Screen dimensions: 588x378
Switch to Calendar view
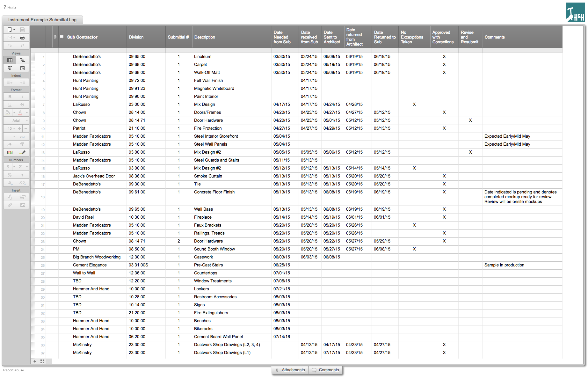click(x=22, y=68)
